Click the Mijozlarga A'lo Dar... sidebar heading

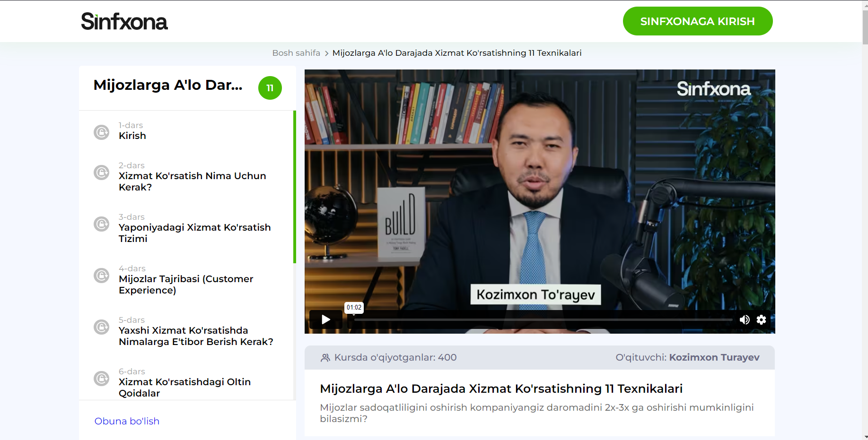click(x=168, y=85)
